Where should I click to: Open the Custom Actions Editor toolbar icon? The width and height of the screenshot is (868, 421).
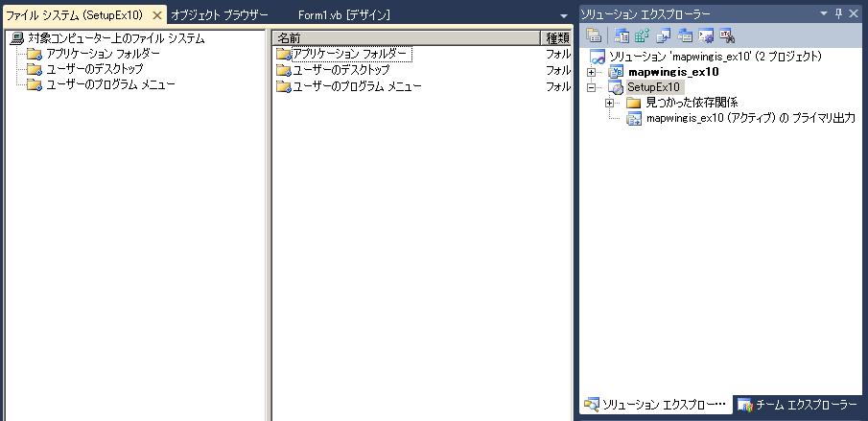click(x=706, y=36)
